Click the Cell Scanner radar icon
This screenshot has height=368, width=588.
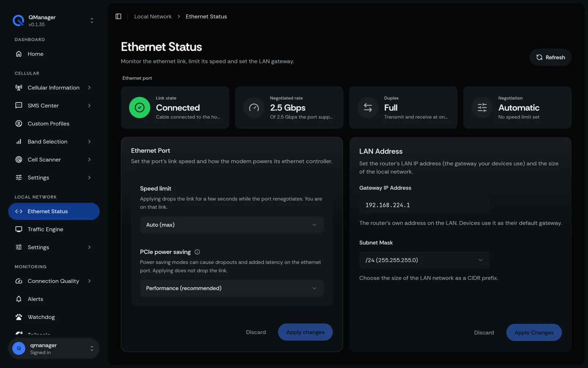pos(19,160)
